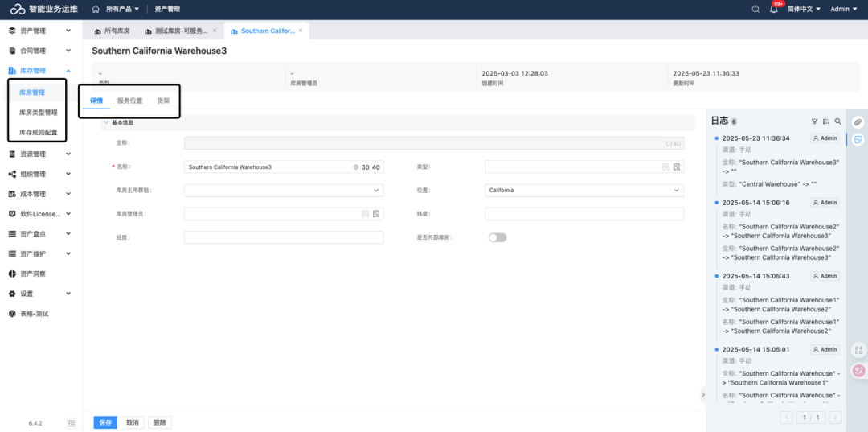
Task: Collapse the 基本信息 section
Action: click(106, 122)
